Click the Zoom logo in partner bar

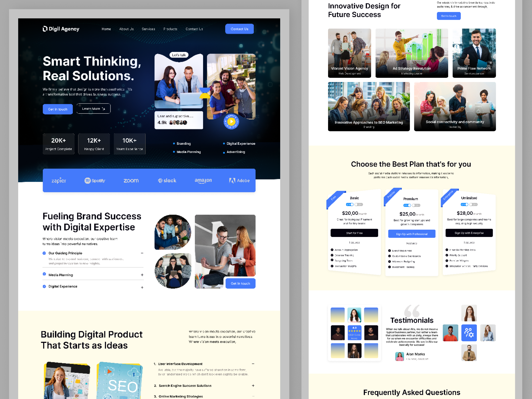point(131,181)
